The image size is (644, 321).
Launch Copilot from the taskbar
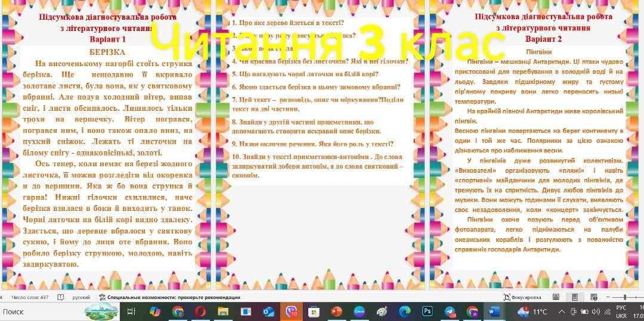[x=155, y=311]
